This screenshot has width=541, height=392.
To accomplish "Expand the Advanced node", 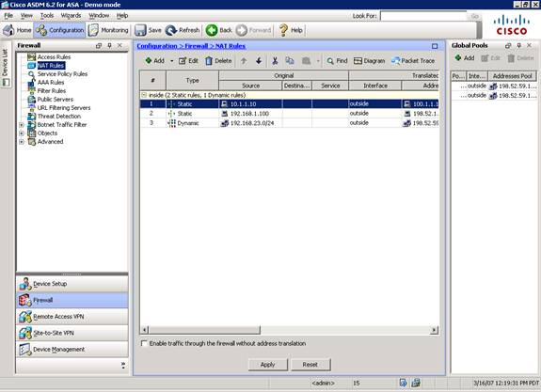I will (22, 142).
